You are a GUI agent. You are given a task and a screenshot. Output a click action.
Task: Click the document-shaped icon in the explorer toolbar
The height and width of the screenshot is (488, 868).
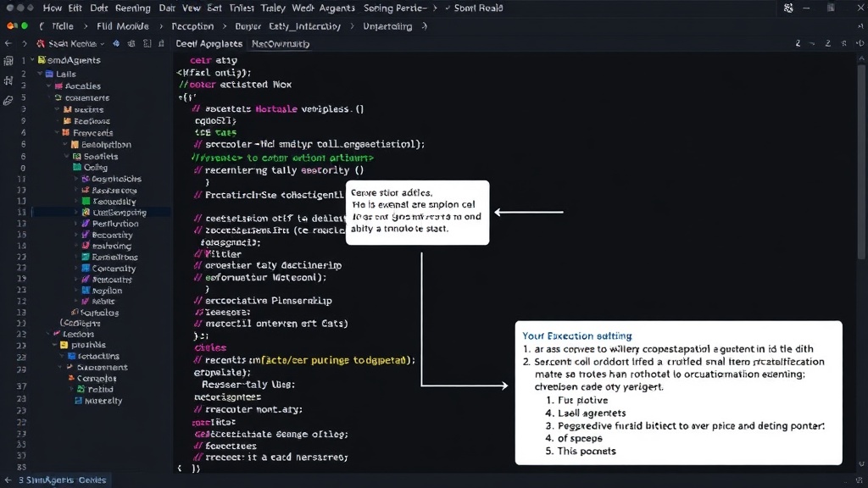coord(147,44)
